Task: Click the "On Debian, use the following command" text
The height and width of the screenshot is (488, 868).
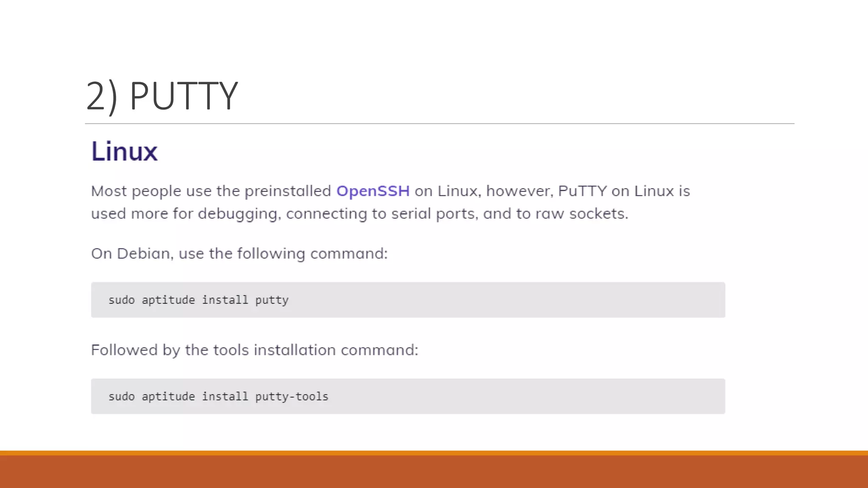Action: (239, 253)
